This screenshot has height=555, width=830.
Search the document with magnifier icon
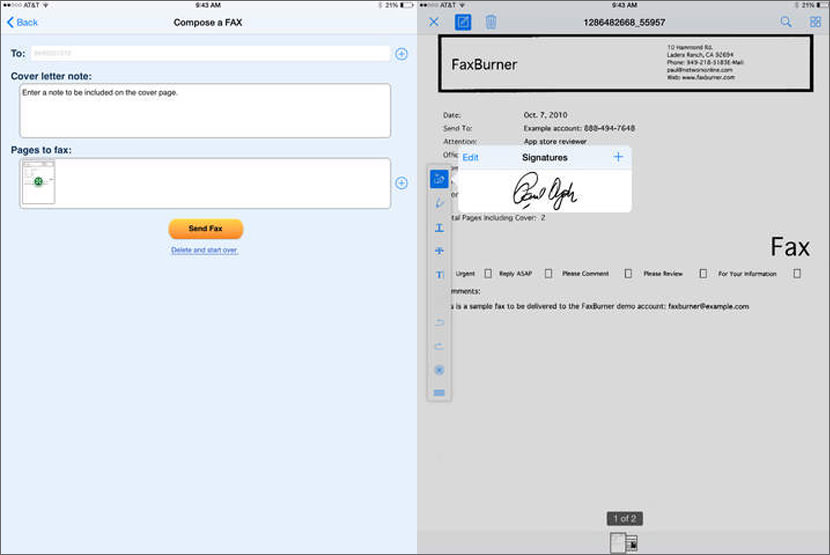pos(786,22)
